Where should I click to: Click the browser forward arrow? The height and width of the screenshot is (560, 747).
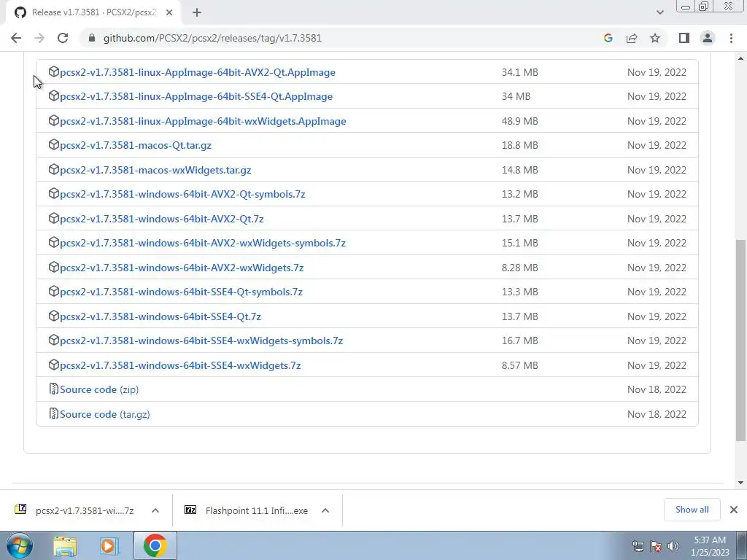click(39, 38)
